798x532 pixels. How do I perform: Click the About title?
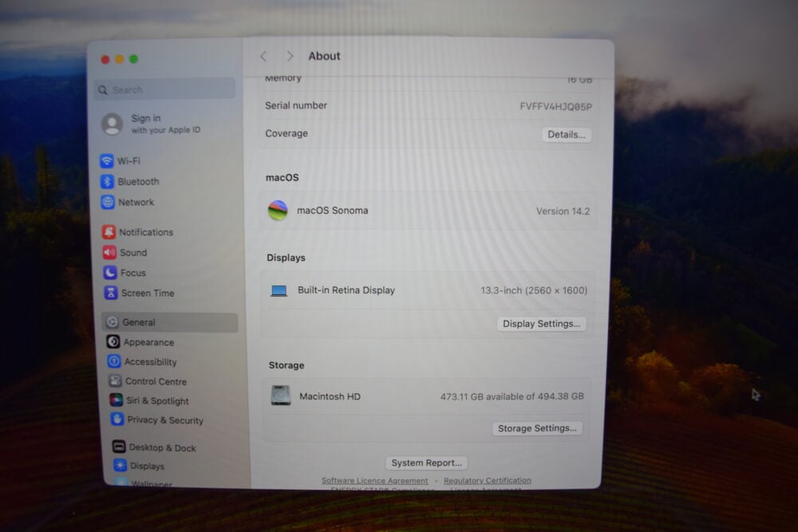[x=324, y=56]
